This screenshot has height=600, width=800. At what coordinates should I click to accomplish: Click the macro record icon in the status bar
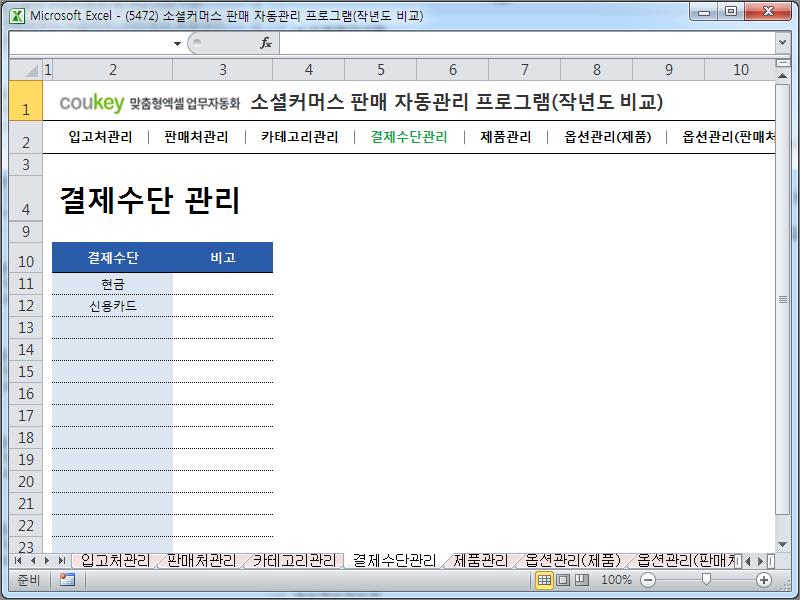[x=67, y=580]
